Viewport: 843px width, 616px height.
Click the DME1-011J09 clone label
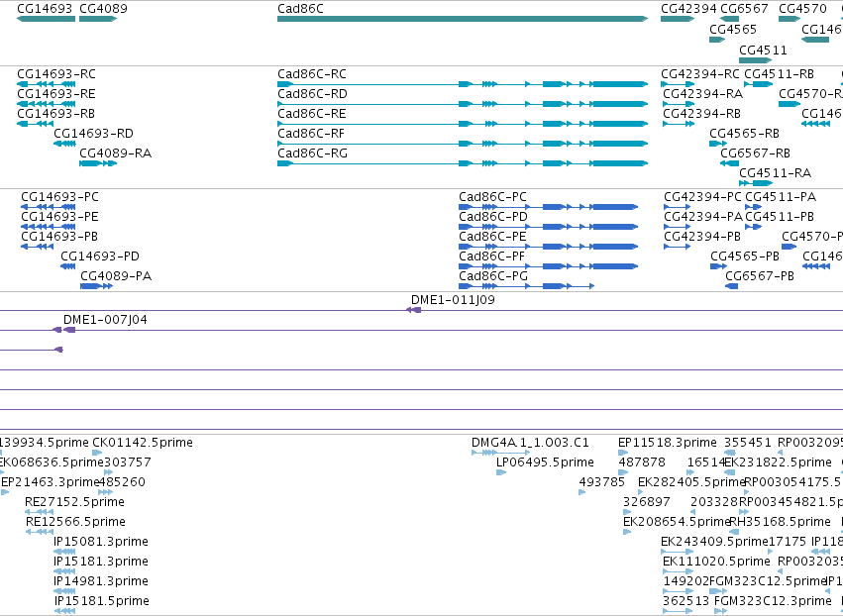453,300
